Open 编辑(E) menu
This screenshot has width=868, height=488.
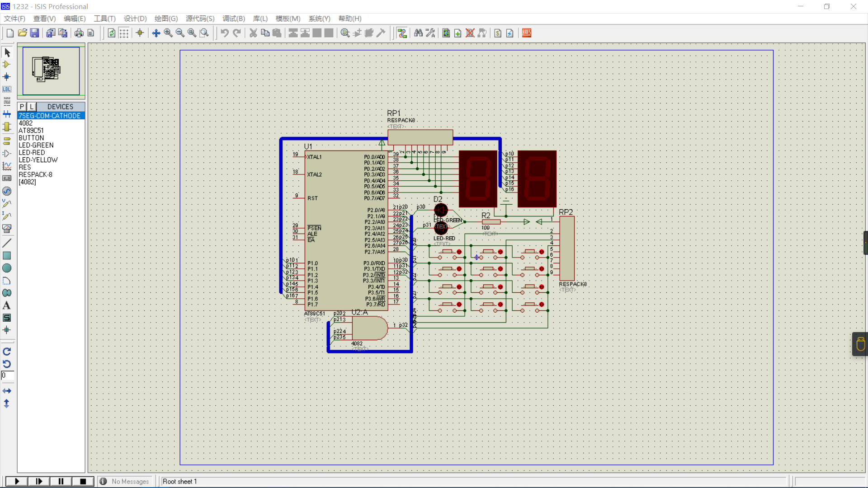click(75, 19)
